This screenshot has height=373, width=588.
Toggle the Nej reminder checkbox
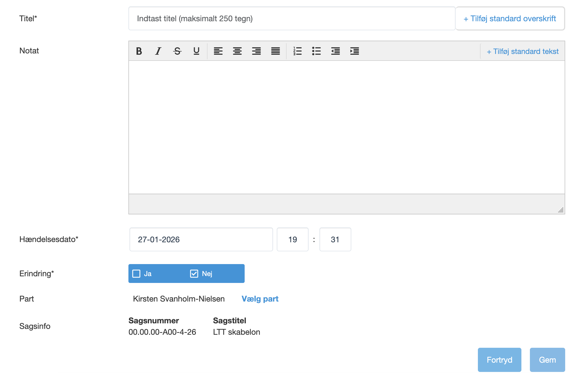click(x=194, y=274)
